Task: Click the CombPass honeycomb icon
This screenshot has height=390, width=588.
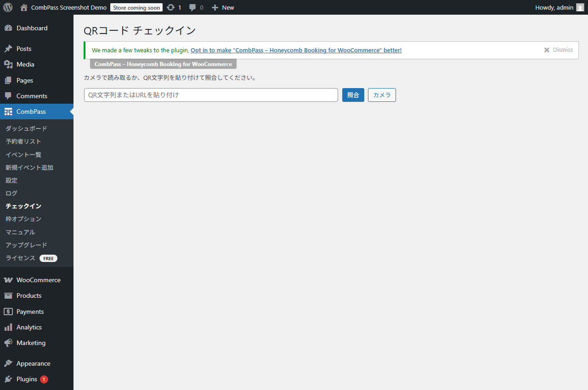Action: click(9, 111)
